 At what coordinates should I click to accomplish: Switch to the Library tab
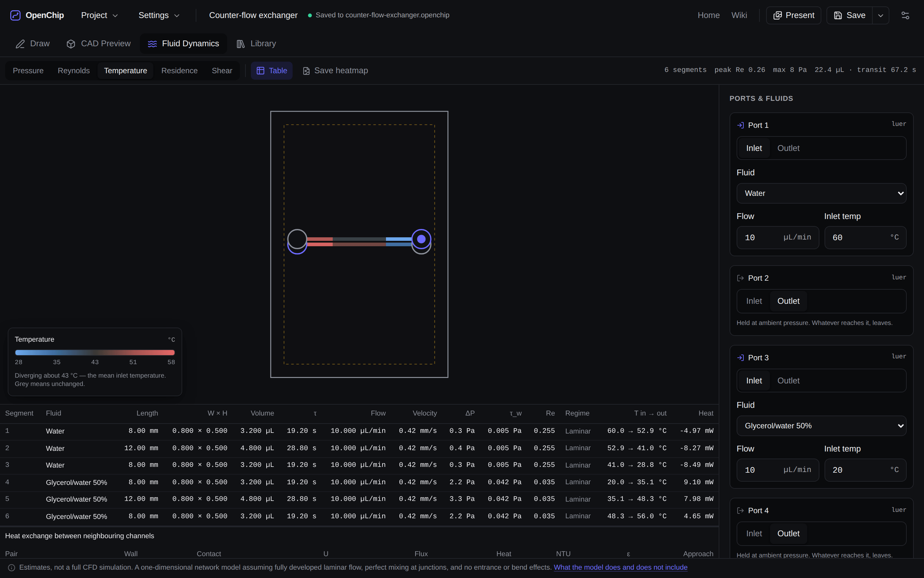coord(256,44)
